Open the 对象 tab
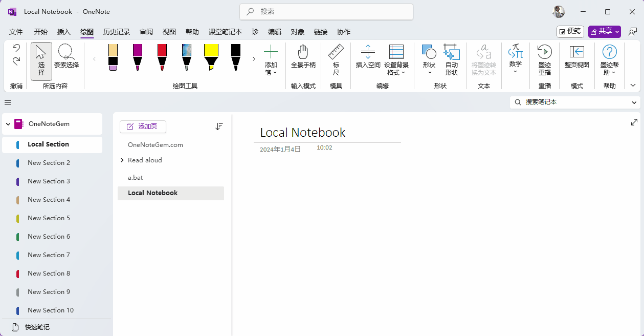 click(x=298, y=32)
